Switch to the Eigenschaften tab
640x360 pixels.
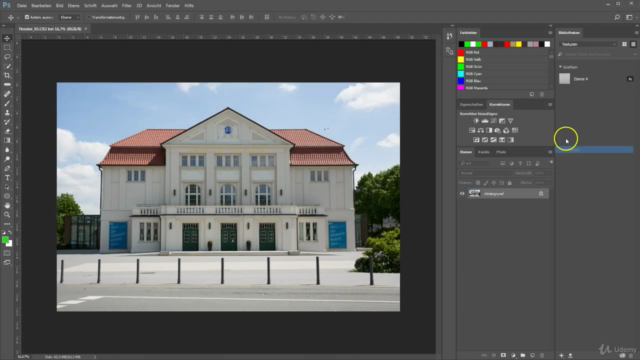point(471,104)
